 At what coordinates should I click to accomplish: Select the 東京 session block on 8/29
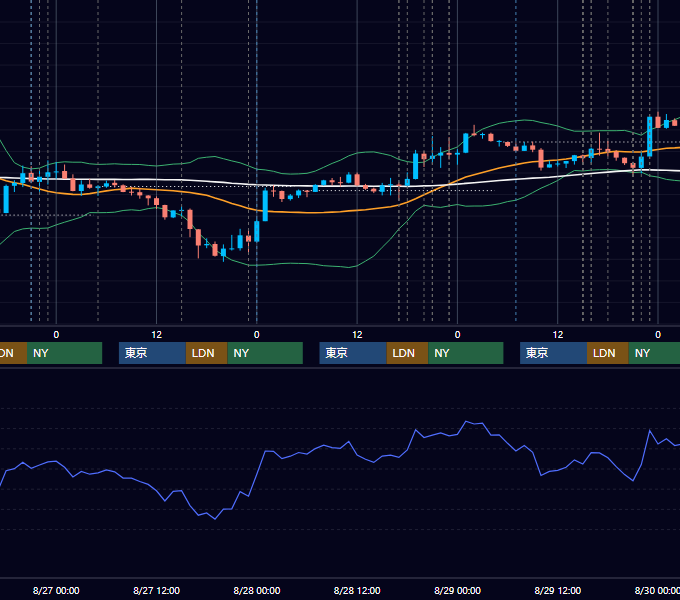coord(553,353)
